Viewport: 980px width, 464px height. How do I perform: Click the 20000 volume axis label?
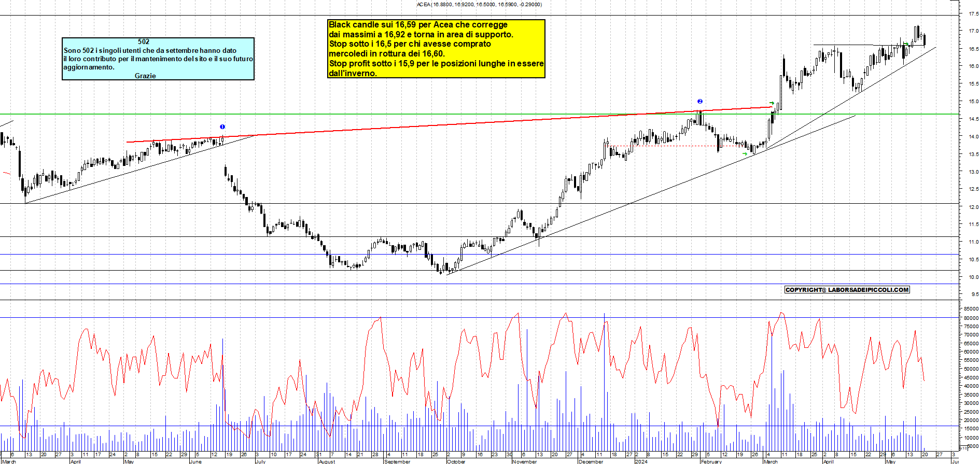pos(971,420)
